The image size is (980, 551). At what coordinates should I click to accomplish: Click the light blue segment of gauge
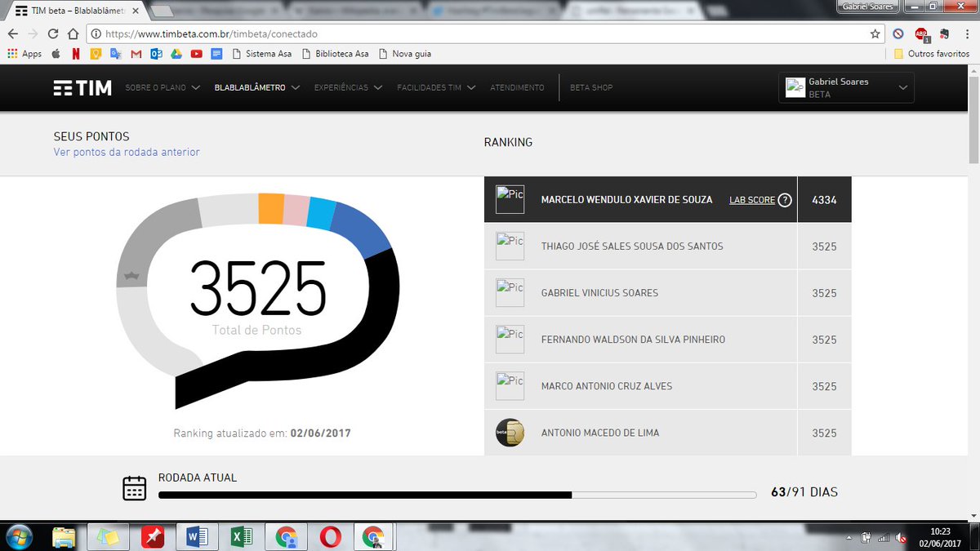321,214
